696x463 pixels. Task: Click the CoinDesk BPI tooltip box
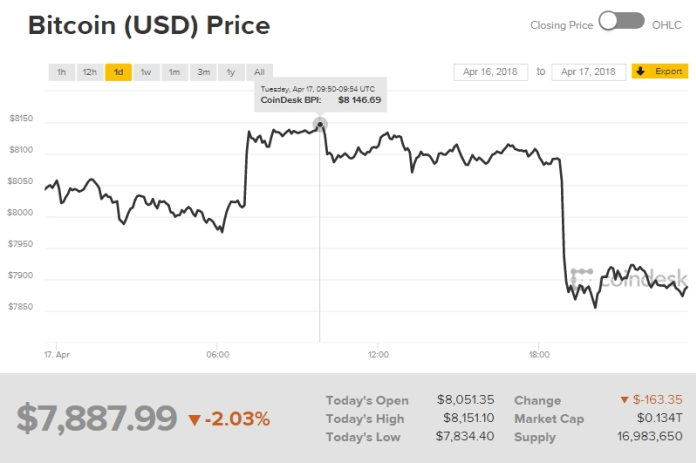319,95
